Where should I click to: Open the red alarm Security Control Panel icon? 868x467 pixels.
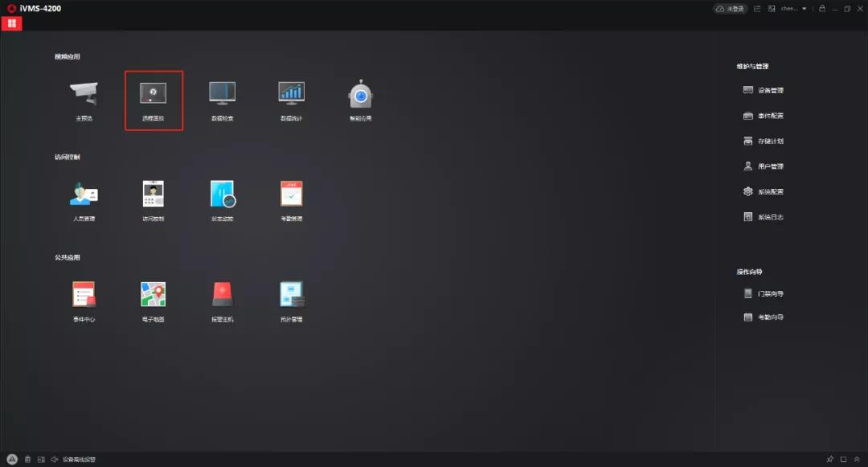pyautogui.click(x=223, y=295)
